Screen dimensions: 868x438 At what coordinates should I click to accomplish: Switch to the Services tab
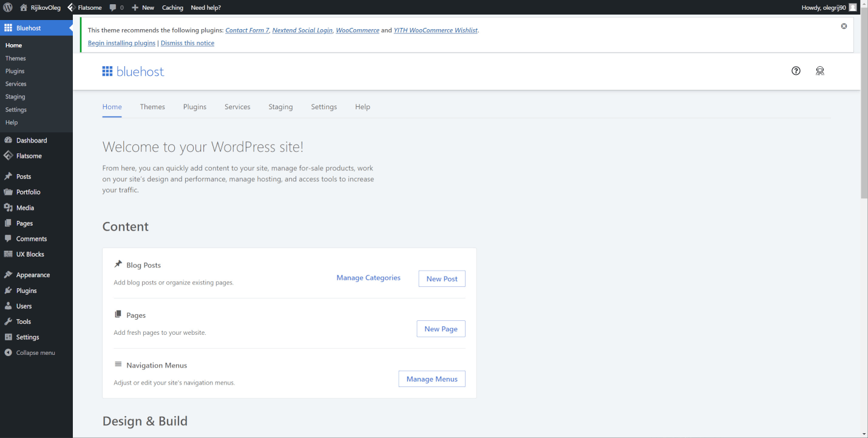[x=237, y=107]
